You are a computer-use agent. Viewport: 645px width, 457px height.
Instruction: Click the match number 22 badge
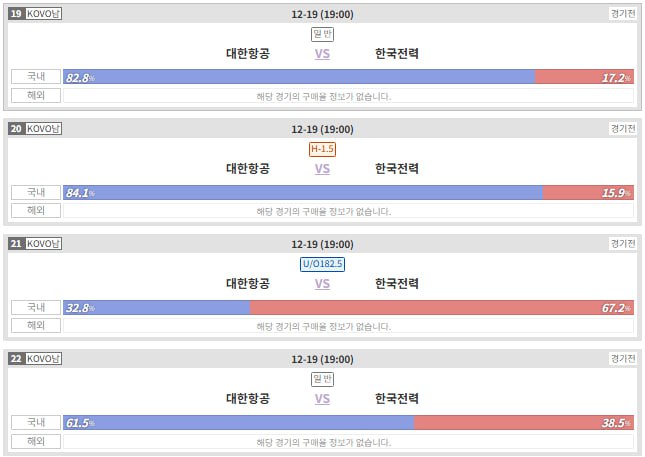(16, 359)
